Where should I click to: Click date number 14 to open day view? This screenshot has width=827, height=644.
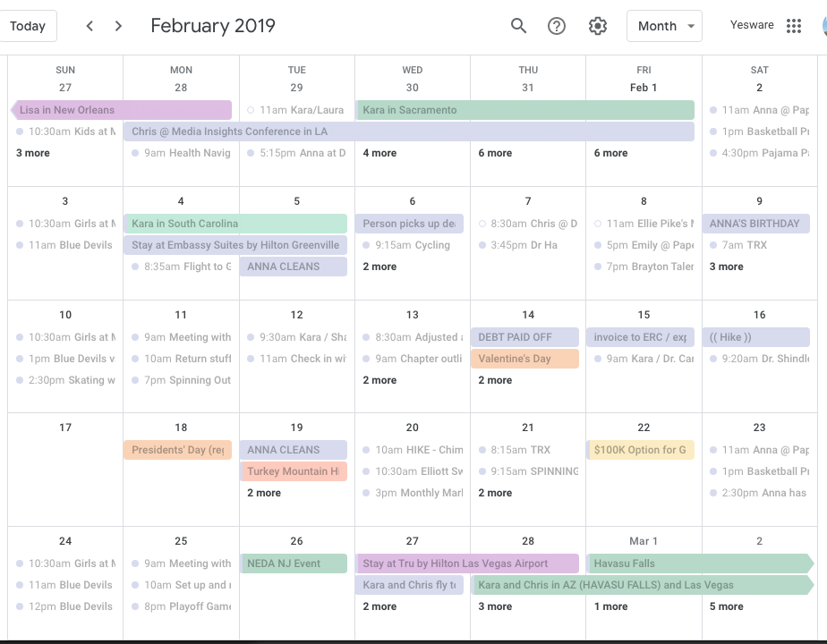coord(527,315)
